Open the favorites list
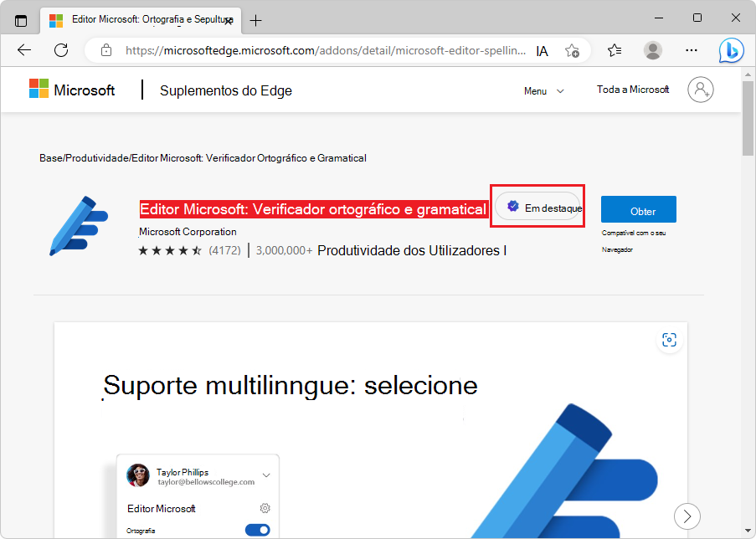Viewport: 756px width, 539px height. click(x=615, y=50)
